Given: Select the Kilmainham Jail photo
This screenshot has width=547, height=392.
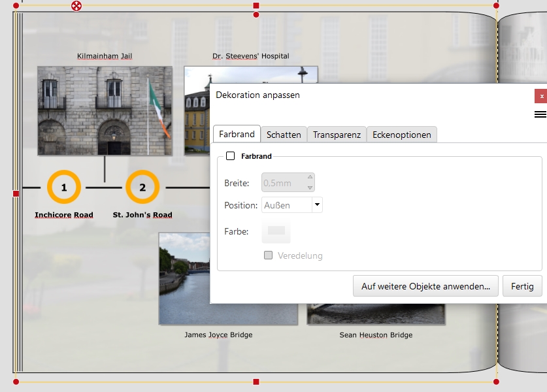Looking at the screenshot, I should pos(105,110).
